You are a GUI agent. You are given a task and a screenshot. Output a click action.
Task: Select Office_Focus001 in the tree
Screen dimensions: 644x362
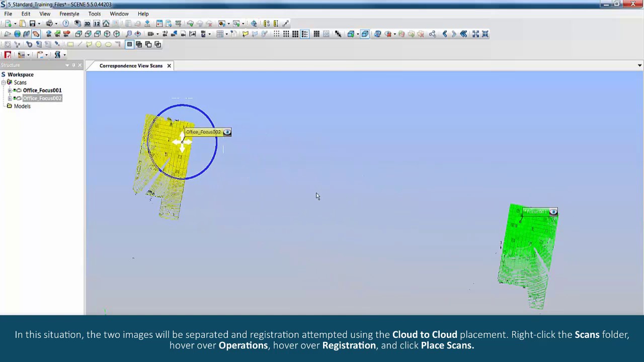42,90
